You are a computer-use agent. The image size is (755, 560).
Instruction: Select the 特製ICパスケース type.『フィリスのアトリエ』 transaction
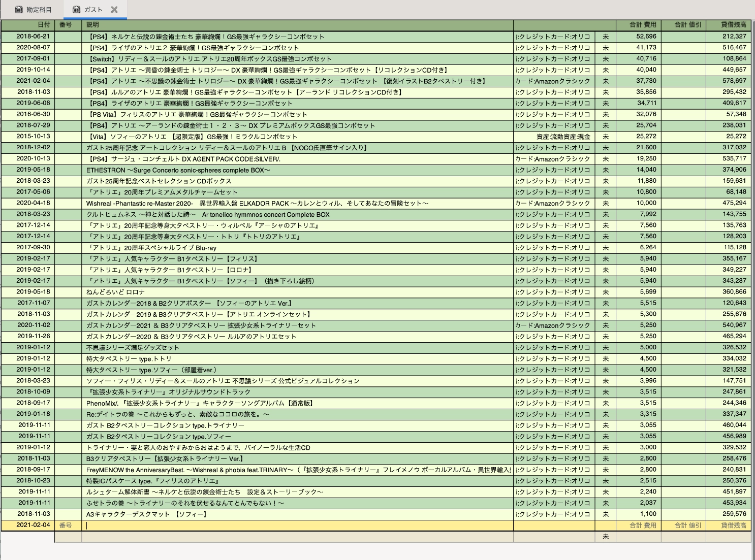pyautogui.click(x=152, y=481)
